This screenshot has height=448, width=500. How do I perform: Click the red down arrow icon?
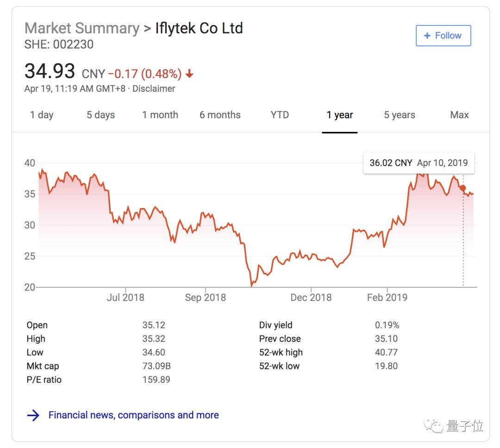[189, 74]
